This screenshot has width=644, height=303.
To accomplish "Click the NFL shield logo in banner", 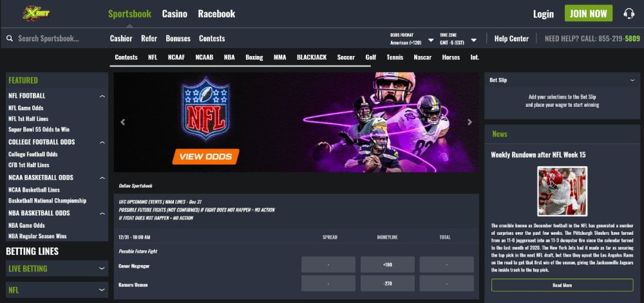I will point(205,109).
